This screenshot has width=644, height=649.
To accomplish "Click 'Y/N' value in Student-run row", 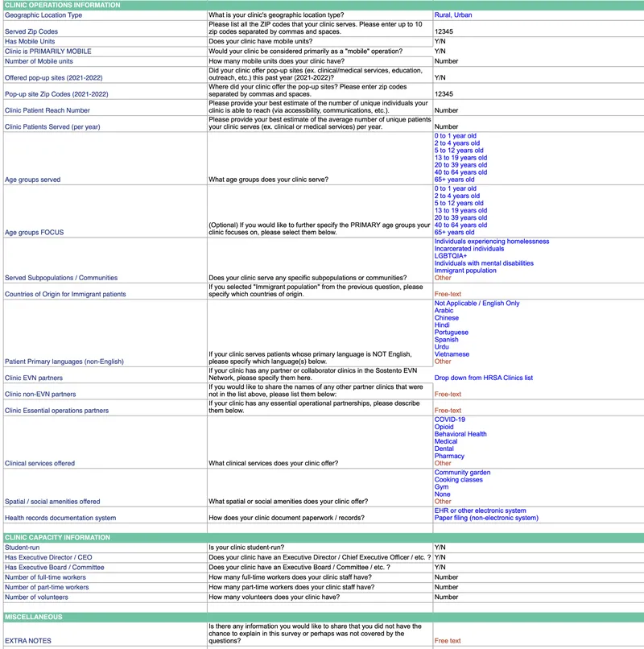I will tap(440, 548).
